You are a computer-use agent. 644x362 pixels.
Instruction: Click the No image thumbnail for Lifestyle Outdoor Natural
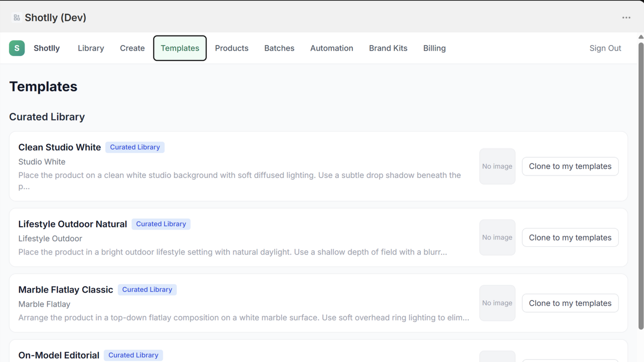pos(497,237)
